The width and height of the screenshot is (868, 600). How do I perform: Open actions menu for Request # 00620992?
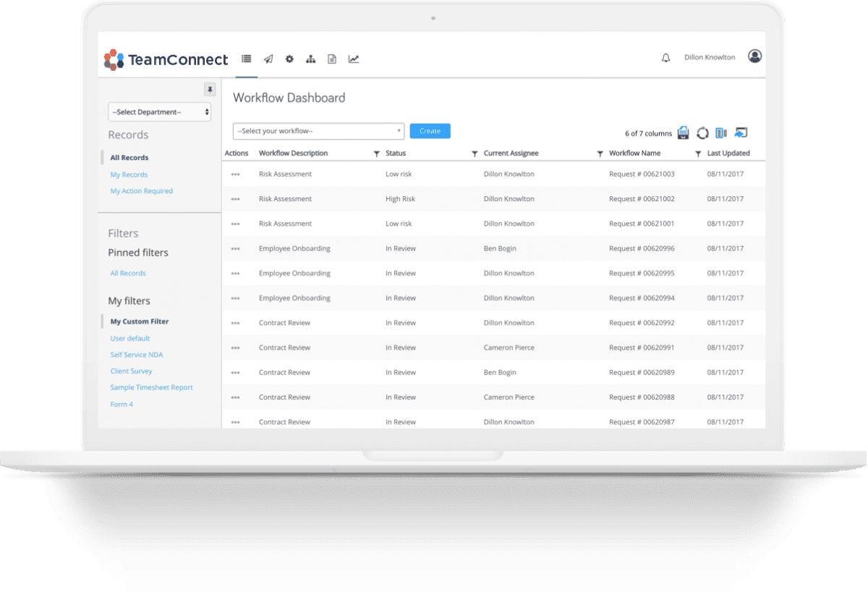pyautogui.click(x=235, y=324)
